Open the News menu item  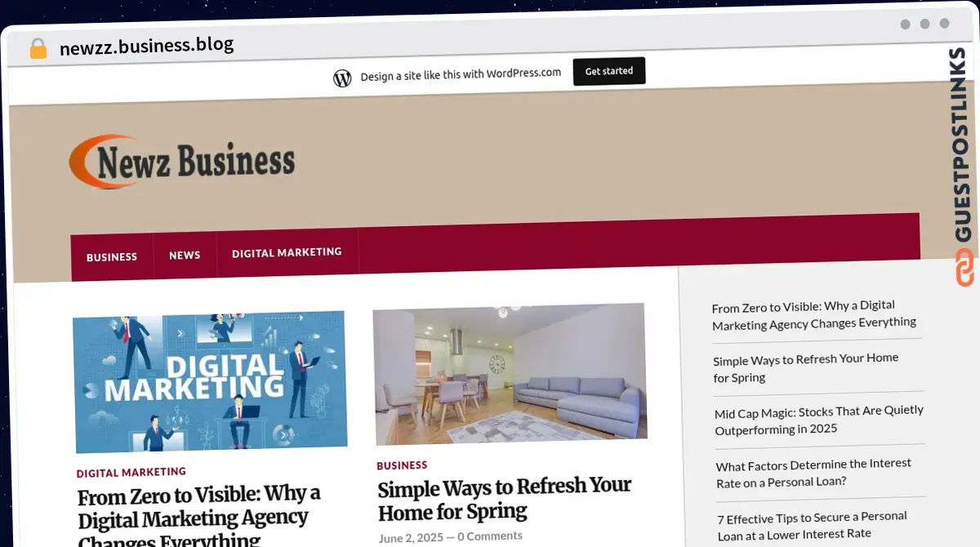pyautogui.click(x=185, y=255)
